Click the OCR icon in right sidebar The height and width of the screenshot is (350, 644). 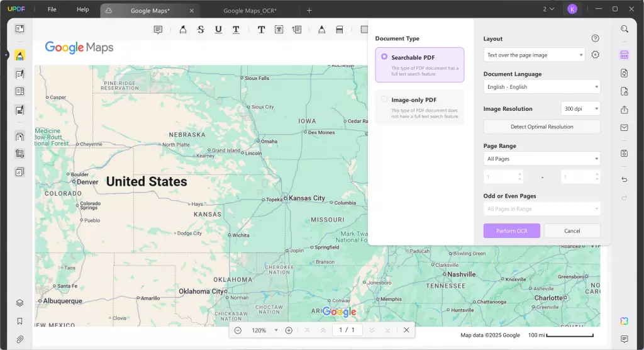[x=625, y=55]
